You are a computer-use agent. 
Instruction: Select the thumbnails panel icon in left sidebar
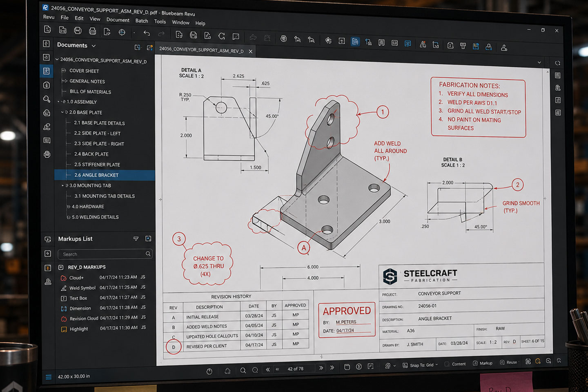(x=47, y=71)
